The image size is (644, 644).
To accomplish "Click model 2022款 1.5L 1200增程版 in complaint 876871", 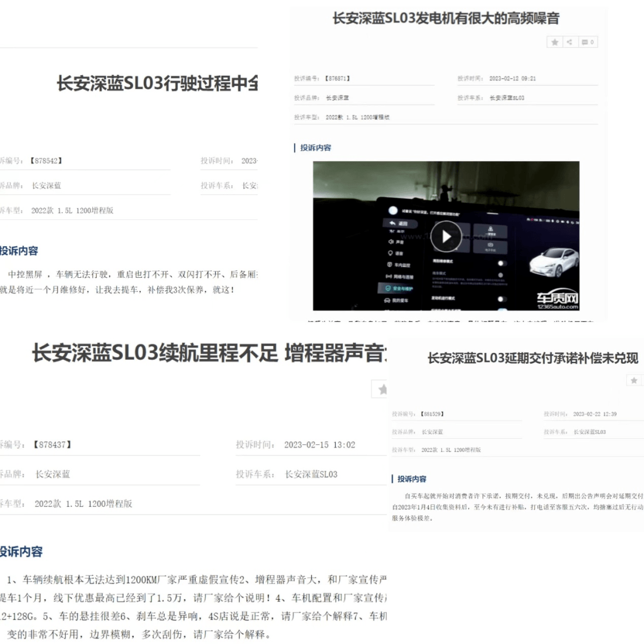I will [357, 117].
